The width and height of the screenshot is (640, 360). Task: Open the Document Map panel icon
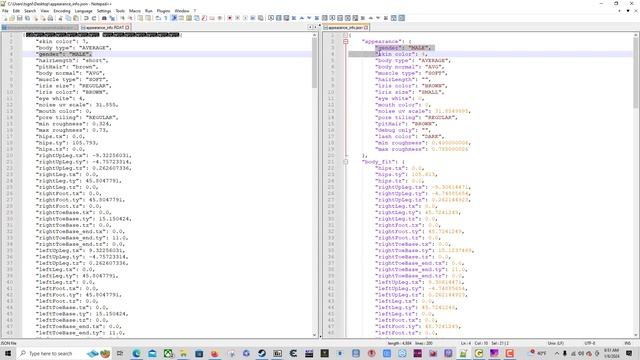(189, 18)
